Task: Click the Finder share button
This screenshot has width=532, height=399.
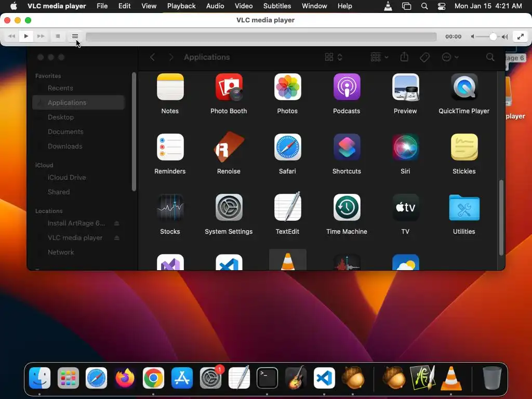Action: click(404, 57)
